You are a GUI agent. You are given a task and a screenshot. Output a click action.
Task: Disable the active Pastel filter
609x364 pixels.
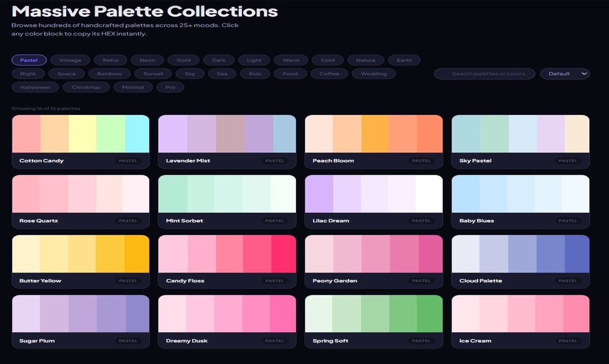click(x=28, y=60)
